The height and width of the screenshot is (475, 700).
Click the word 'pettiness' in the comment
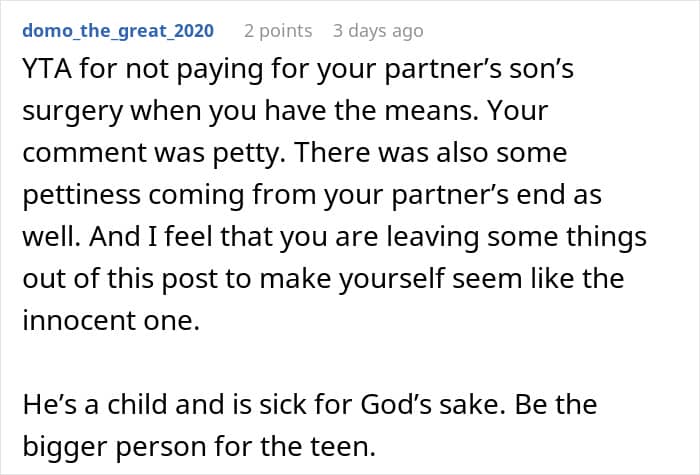click(x=81, y=195)
